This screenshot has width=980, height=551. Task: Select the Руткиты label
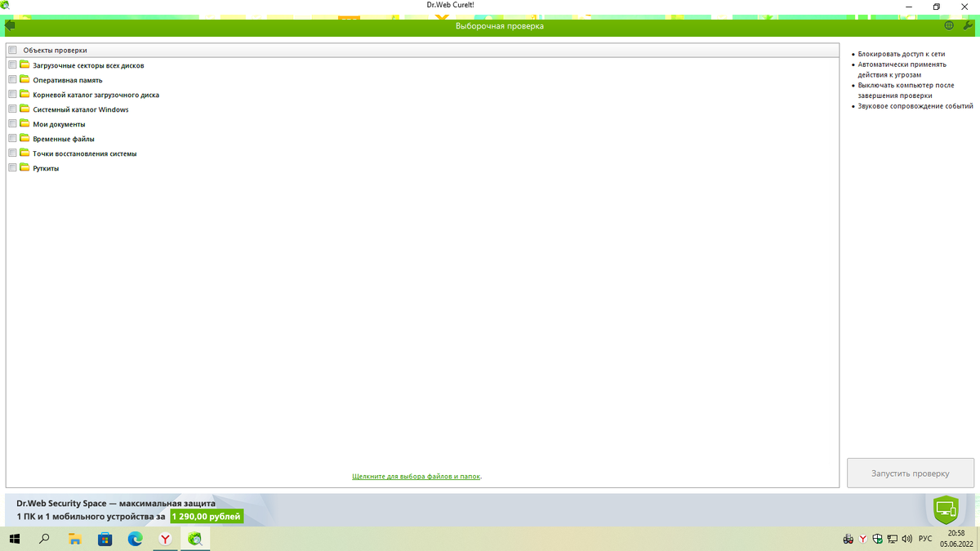46,168
